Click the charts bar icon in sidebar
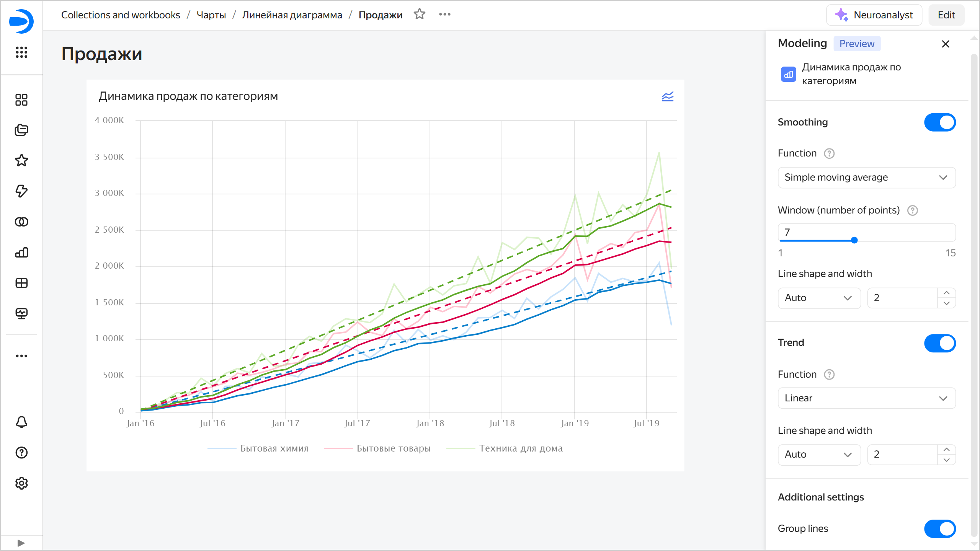 pos(21,253)
